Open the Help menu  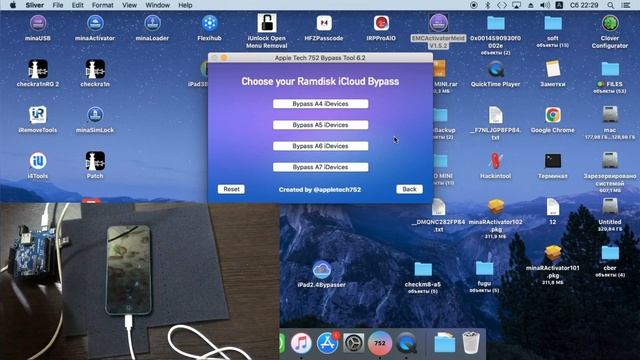pos(185,5)
